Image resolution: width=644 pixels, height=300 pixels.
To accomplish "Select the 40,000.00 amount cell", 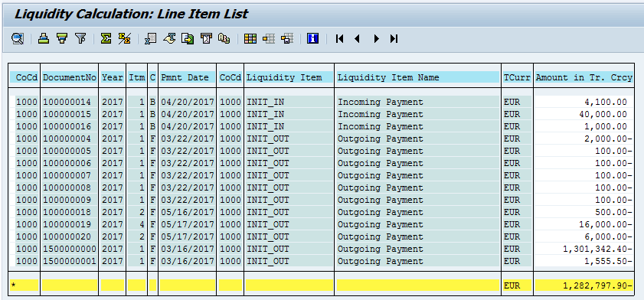I will [584, 114].
